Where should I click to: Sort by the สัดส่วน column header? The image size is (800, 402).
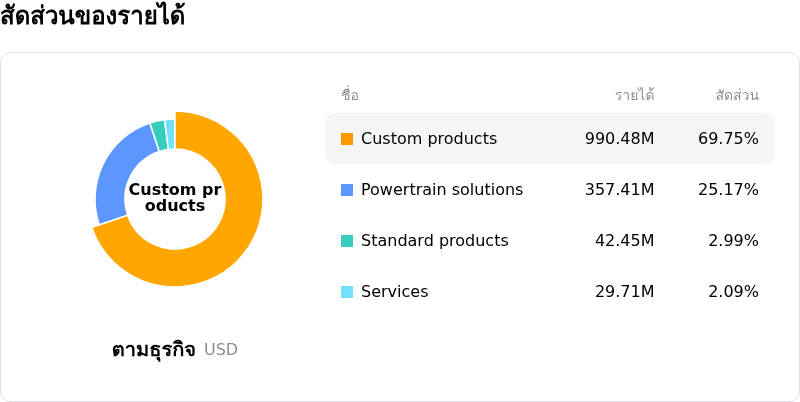point(737,95)
